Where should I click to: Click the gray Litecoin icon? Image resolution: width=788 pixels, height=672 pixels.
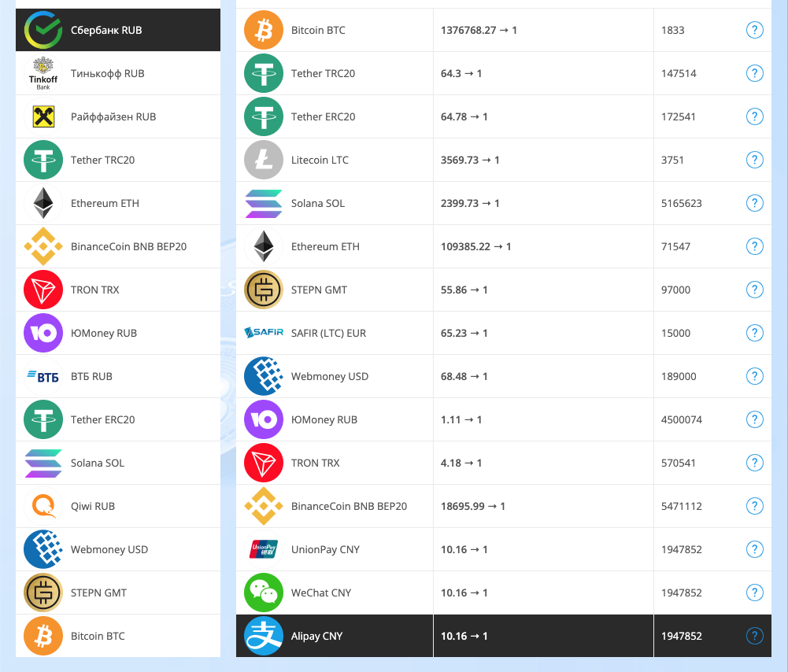coord(264,160)
